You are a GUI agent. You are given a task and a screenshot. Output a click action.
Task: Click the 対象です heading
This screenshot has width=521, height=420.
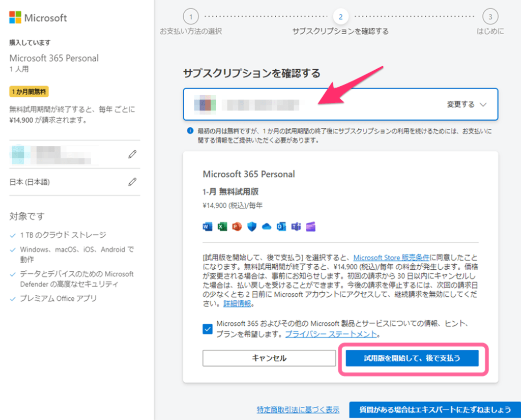click(27, 216)
